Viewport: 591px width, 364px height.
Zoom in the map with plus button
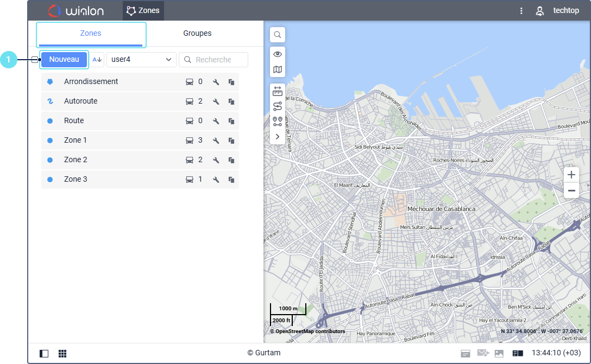click(x=571, y=175)
